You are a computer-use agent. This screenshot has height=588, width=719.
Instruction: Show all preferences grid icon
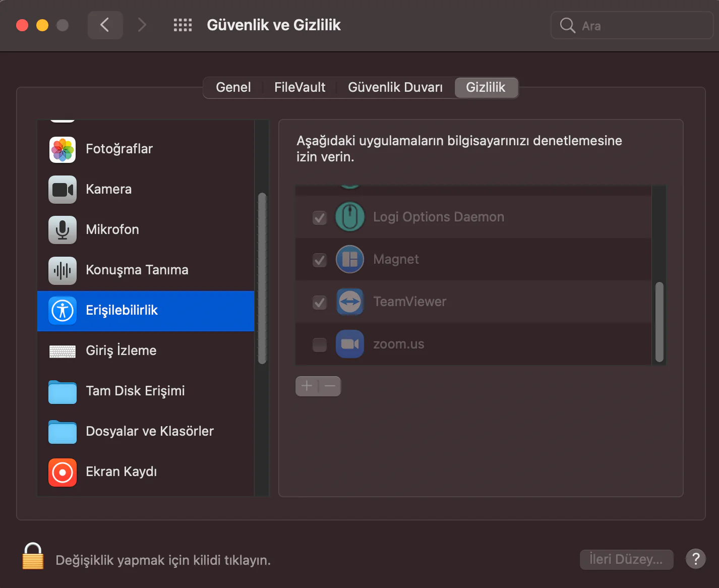(x=183, y=25)
